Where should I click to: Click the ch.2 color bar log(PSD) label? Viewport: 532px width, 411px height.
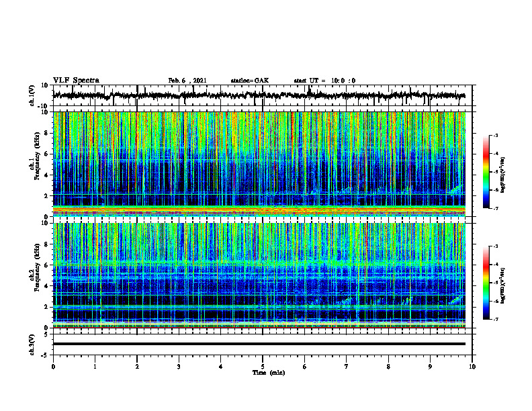[x=502, y=285]
